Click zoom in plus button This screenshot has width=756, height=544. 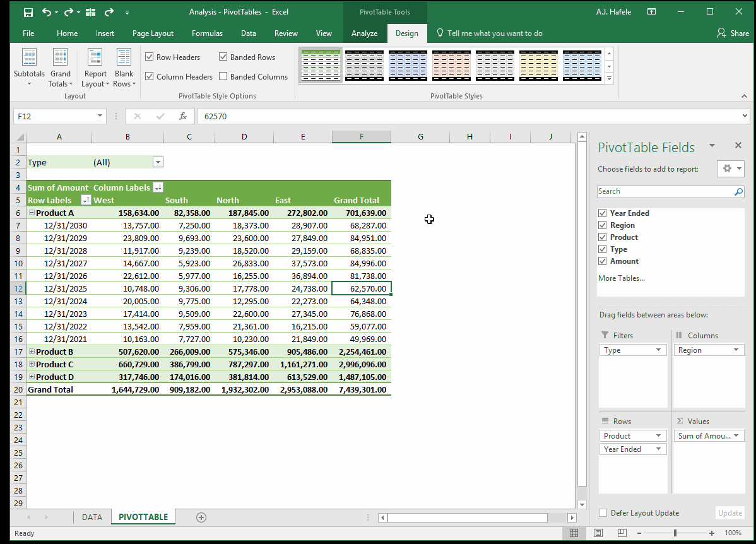point(712,533)
